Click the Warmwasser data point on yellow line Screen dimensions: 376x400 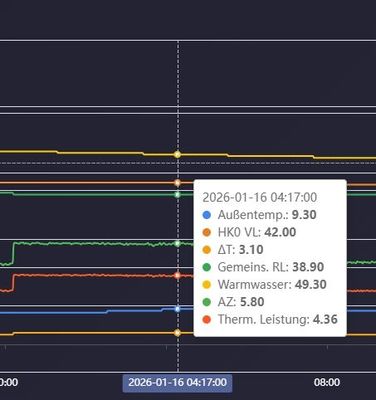point(178,154)
